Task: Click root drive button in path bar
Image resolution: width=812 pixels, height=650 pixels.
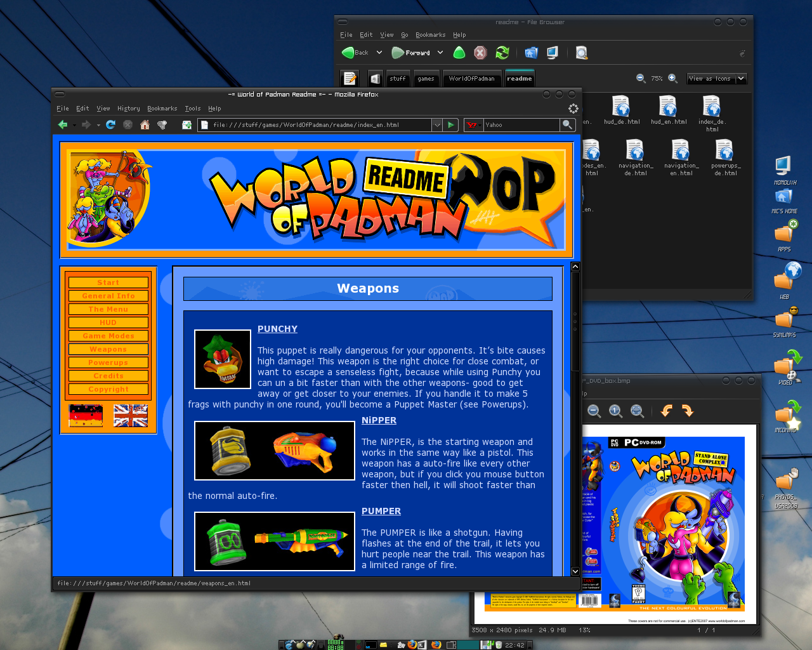Action: pos(375,78)
